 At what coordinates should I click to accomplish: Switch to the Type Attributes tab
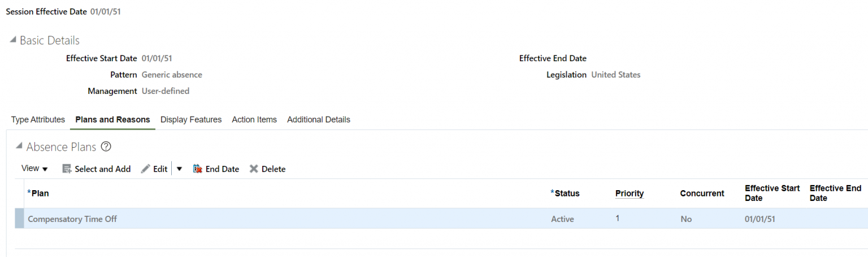(x=38, y=119)
